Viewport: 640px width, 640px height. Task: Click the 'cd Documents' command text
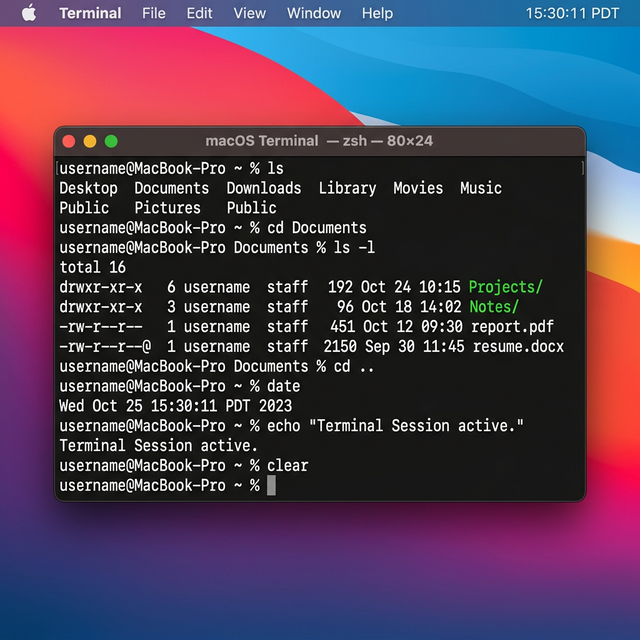tap(317, 228)
